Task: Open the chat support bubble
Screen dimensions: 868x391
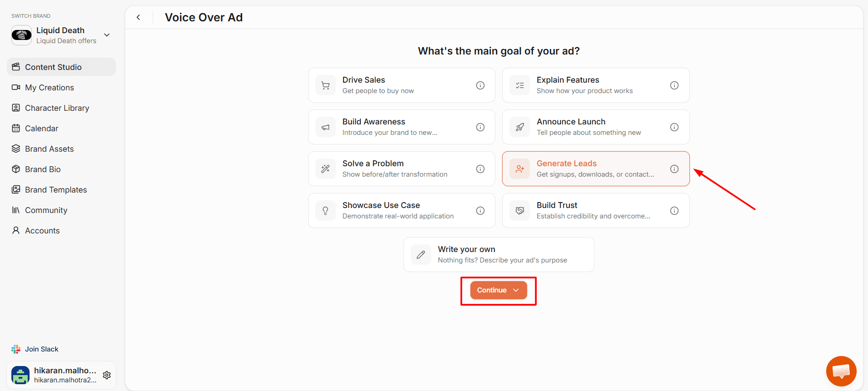Action: point(841,371)
